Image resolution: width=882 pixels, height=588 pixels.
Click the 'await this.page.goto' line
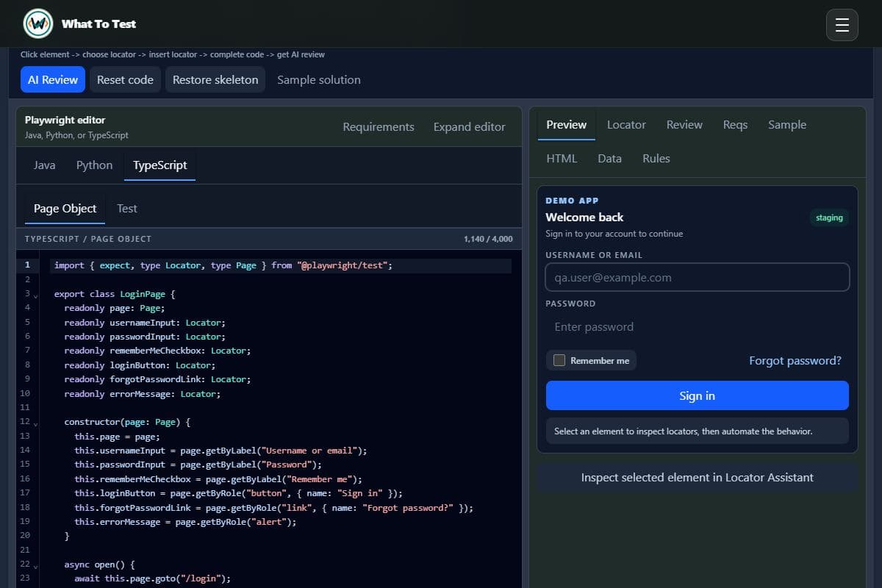click(152, 578)
